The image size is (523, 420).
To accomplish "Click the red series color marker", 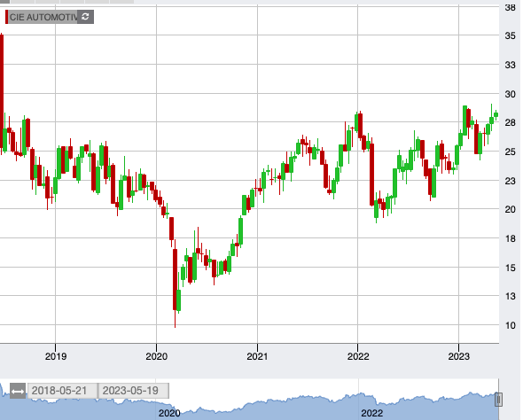I will (x=7, y=17).
